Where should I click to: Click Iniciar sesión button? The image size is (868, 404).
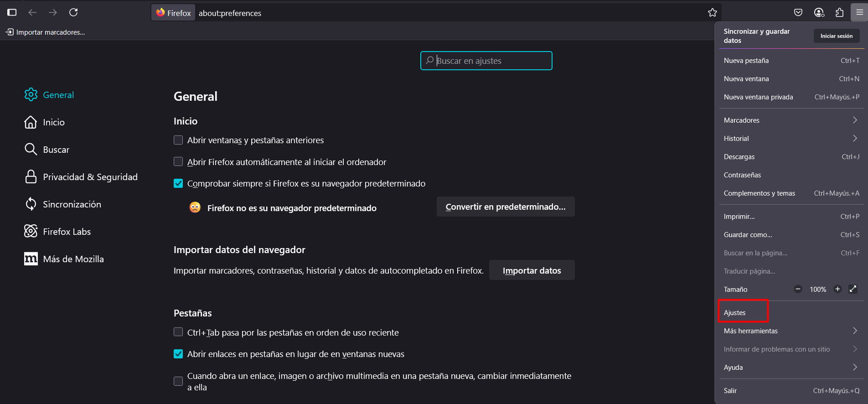(x=837, y=36)
